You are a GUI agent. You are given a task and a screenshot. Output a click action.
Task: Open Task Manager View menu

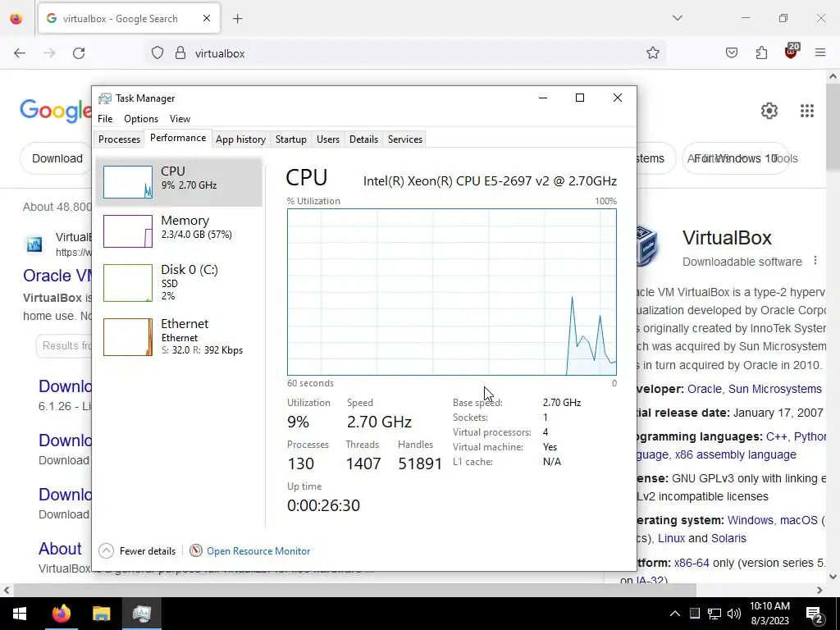coord(180,119)
